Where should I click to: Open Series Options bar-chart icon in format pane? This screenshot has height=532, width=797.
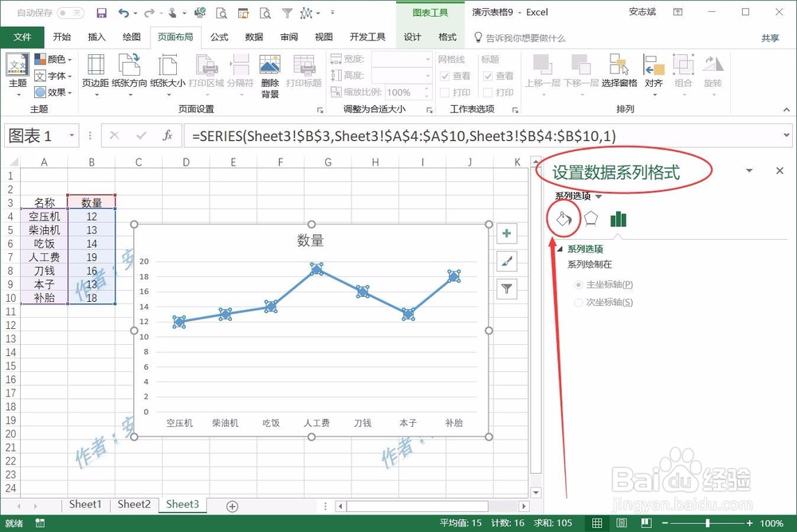(x=618, y=218)
